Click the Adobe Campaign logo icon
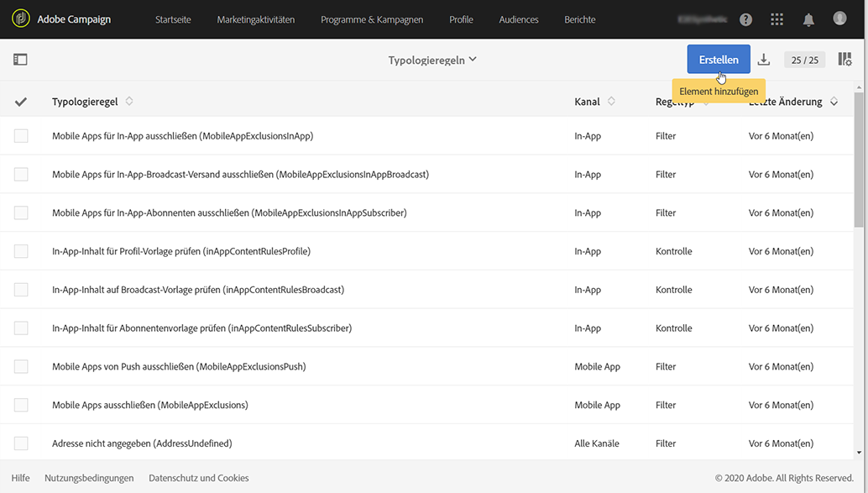The width and height of the screenshot is (868, 493). [x=22, y=19]
